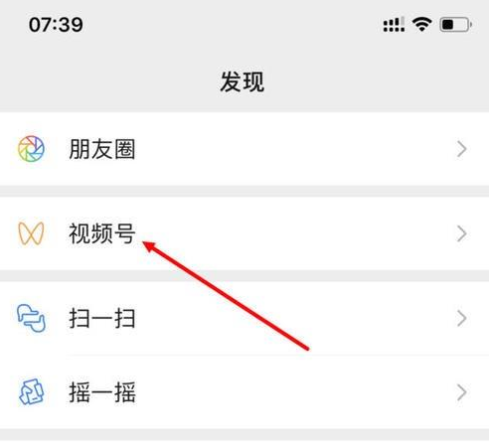Expand the 扫一扫 row chevron
The image size is (489, 448).
tap(462, 318)
